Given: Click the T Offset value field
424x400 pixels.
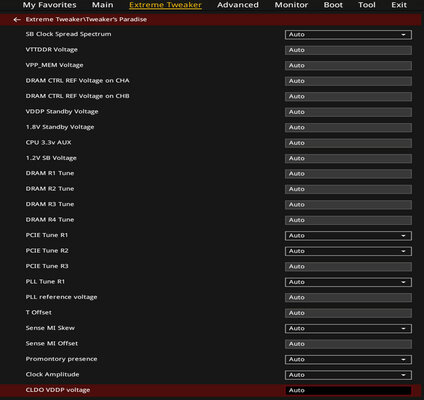Looking at the screenshot, I should [348, 313].
